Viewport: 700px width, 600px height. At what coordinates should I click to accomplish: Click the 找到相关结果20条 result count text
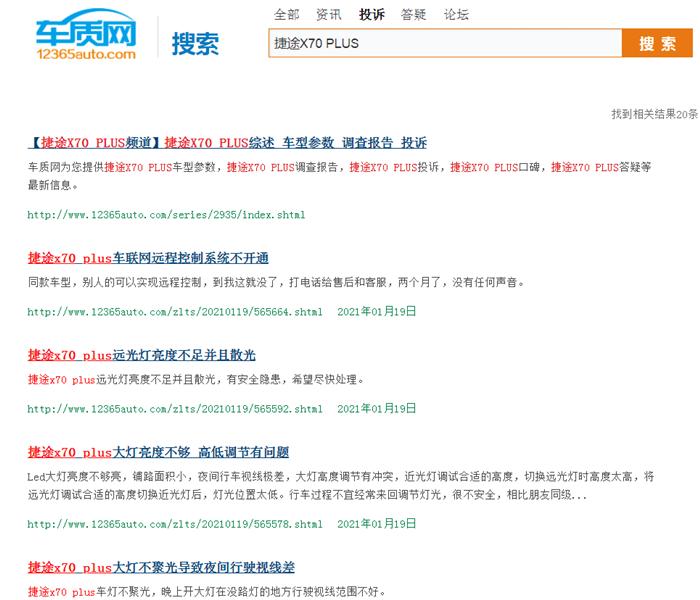click(654, 114)
